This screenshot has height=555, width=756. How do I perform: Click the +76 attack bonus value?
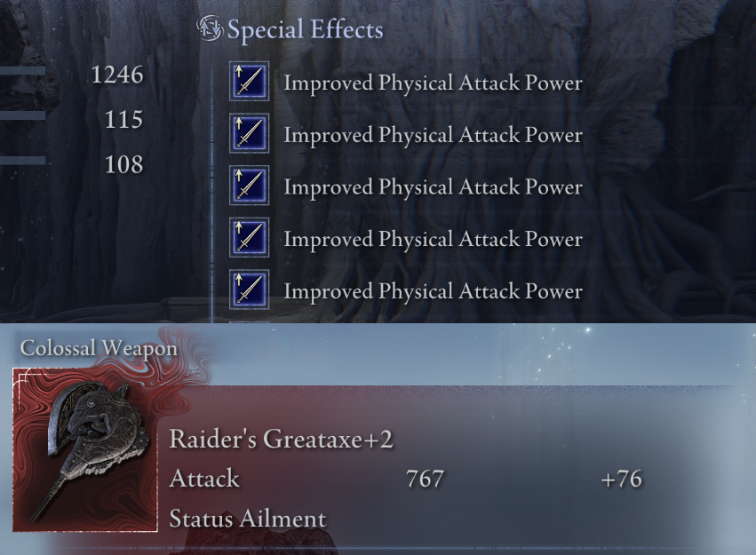622,479
